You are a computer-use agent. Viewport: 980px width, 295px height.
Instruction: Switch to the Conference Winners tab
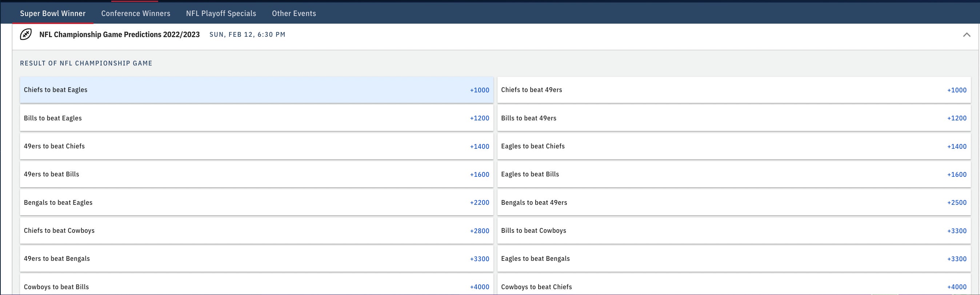(x=135, y=13)
